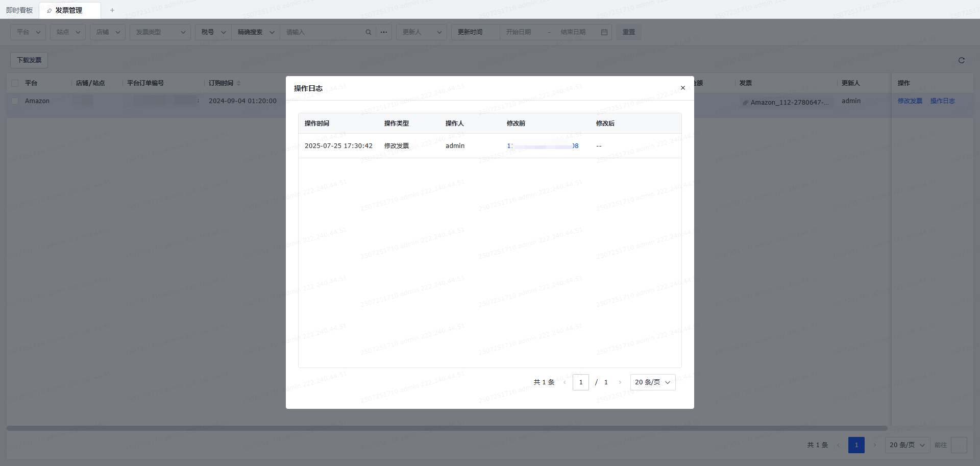The image size is (980, 466).
Task: Click the refresh icon above the invoice table
Action: click(962, 60)
